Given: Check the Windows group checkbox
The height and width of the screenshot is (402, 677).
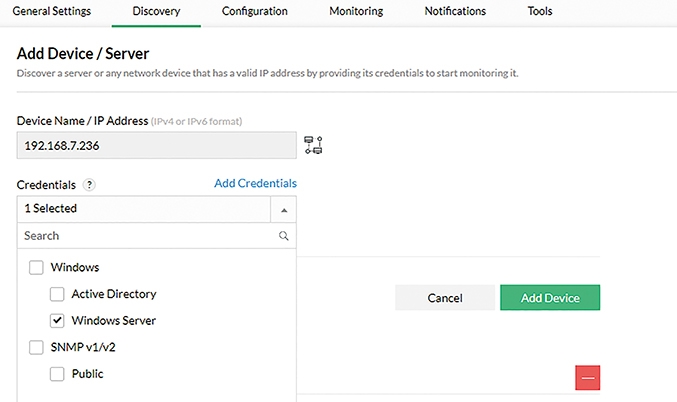Looking at the screenshot, I should tap(36, 267).
